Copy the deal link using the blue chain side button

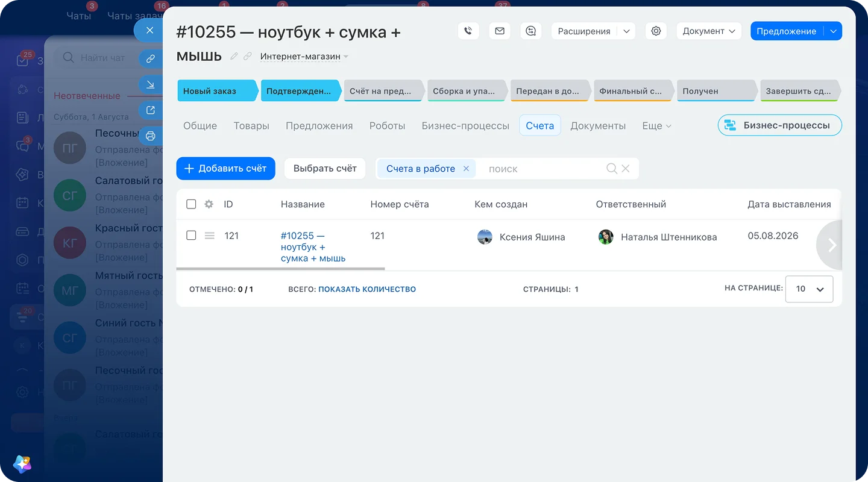[x=151, y=58]
